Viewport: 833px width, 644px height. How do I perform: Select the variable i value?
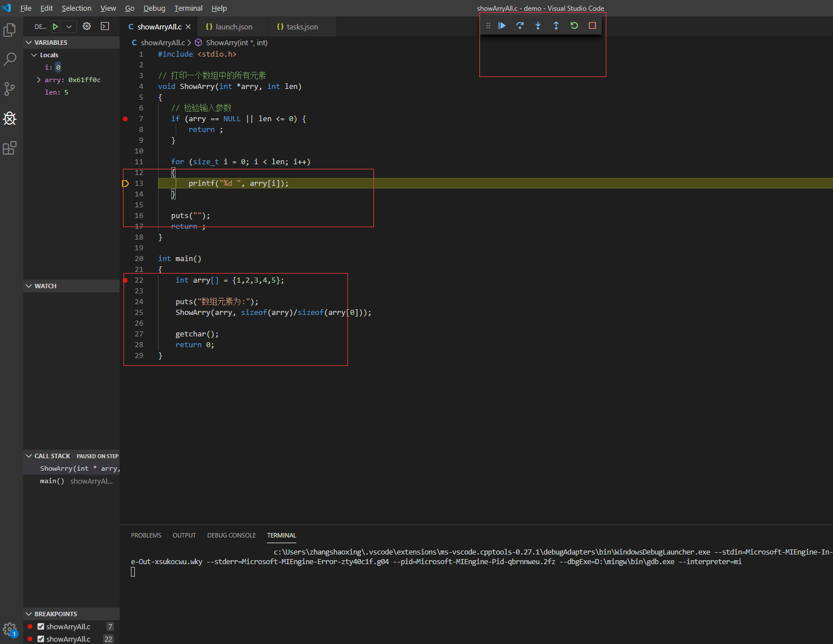(58, 67)
